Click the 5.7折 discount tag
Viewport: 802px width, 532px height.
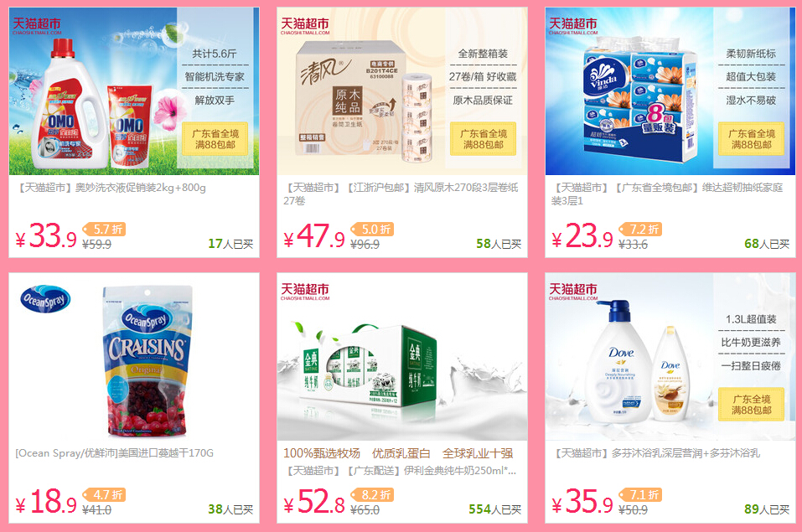point(105,229)
